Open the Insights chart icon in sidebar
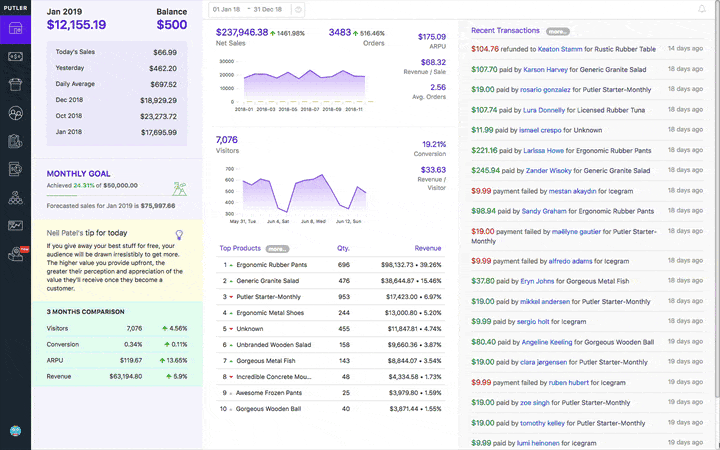The image size is (720, 450). tap(15, 226)
